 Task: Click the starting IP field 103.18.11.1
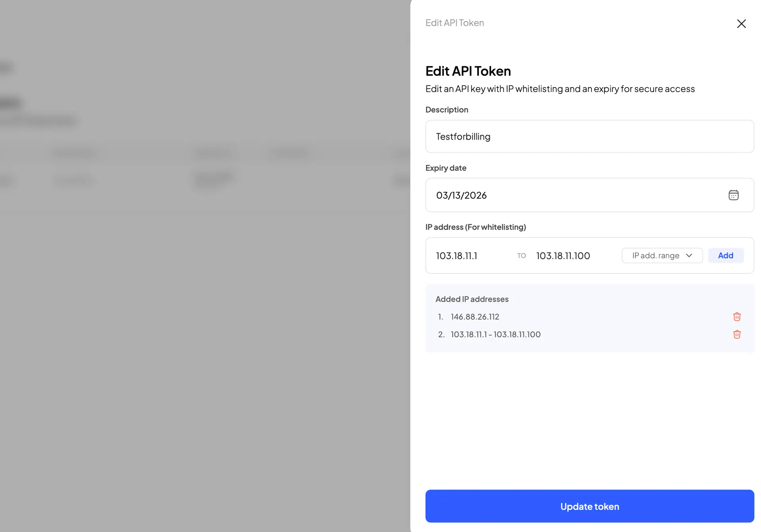[468, 255]
